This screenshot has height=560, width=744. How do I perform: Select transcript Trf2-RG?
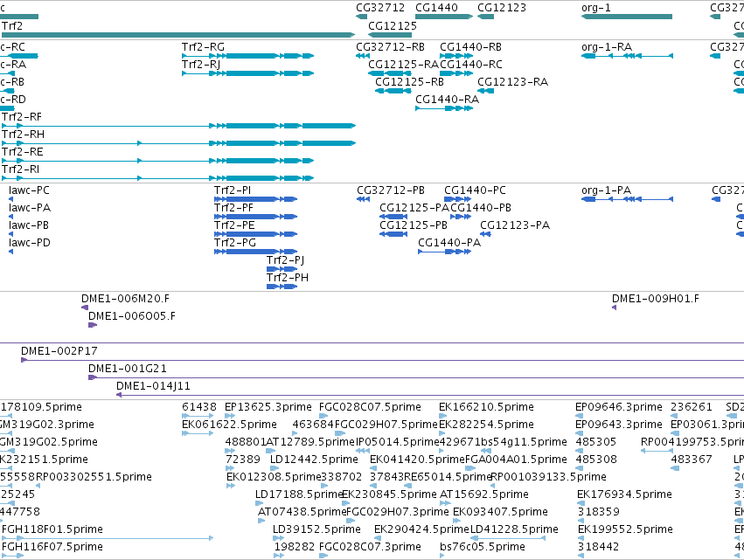[x=248, y=56]
